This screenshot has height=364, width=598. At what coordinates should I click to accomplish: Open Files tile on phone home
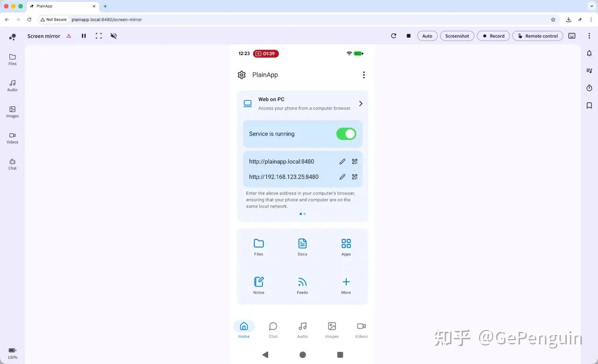(x=259, y=247)
